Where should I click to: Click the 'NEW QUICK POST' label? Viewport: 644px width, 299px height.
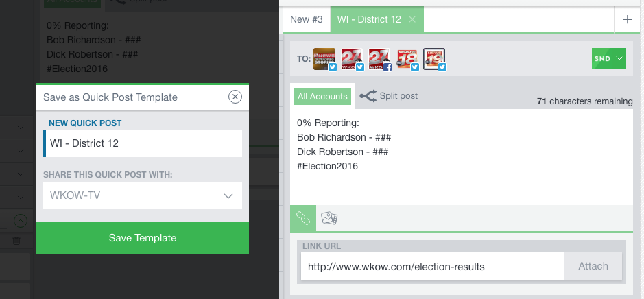(x=85, y=123)
